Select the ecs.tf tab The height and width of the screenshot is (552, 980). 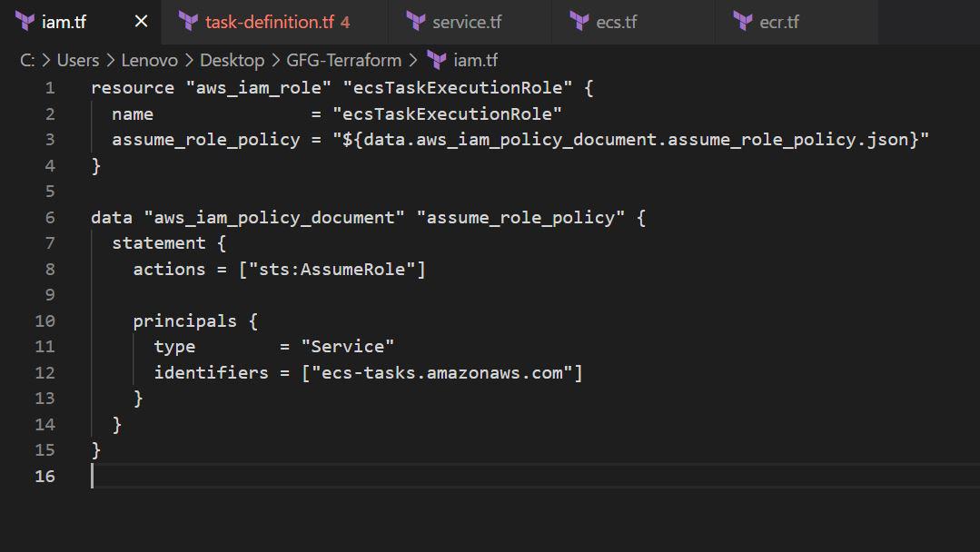pos(616,22)
